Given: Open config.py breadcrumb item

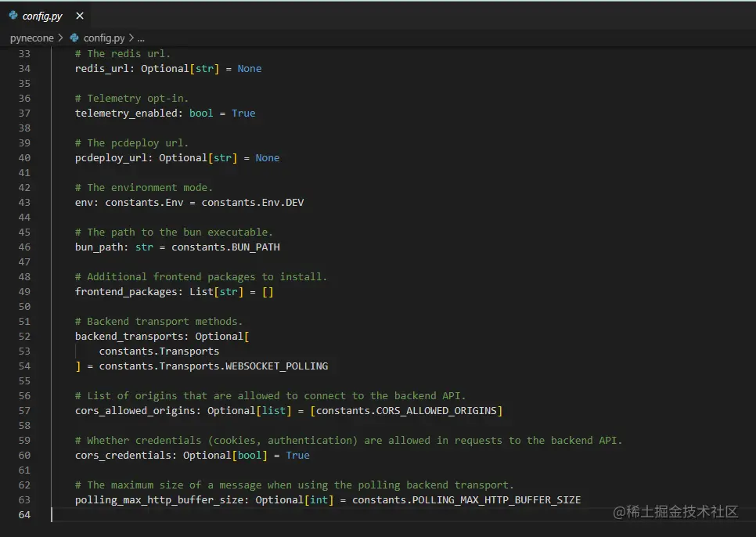Looking at the screenshot, I should [104, 38].
